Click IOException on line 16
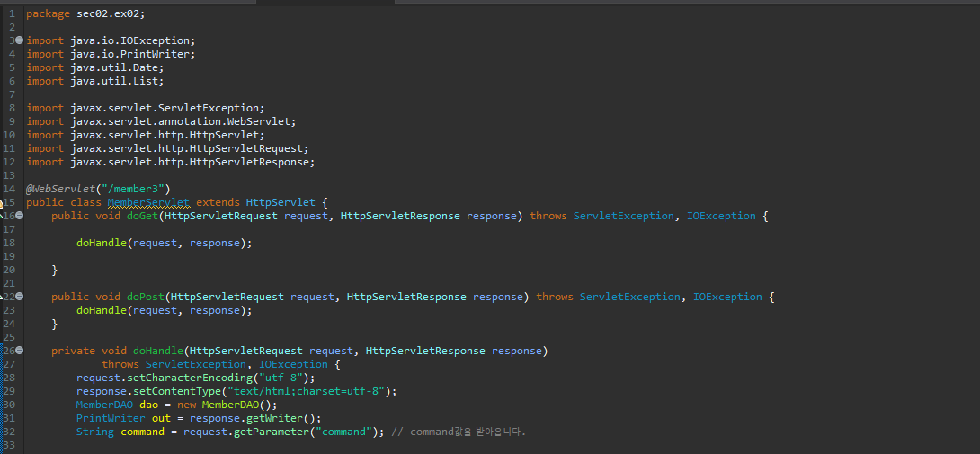The width and height of the screenshot is (980, 454). click(721, 216)
